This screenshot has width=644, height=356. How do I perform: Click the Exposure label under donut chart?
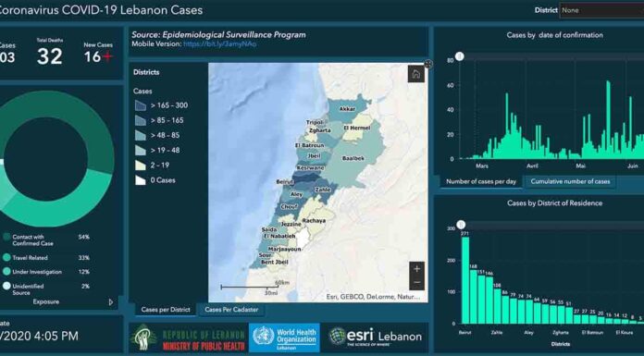click(x=46, y=301)
